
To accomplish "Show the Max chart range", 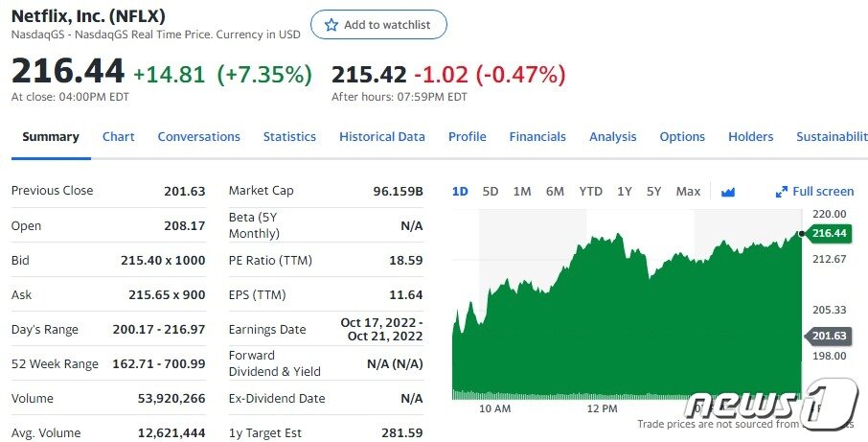I will point(688,192).
